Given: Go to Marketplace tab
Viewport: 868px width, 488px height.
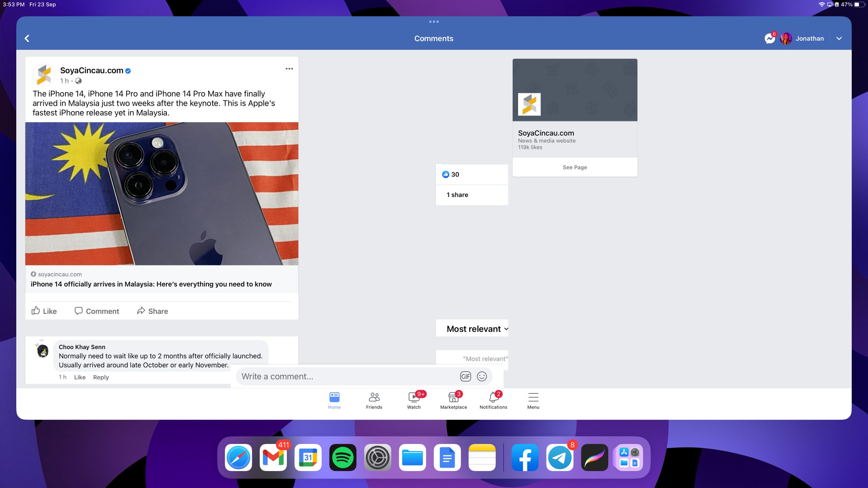Looking at the screenshot, I should click(x=453, y=400).
